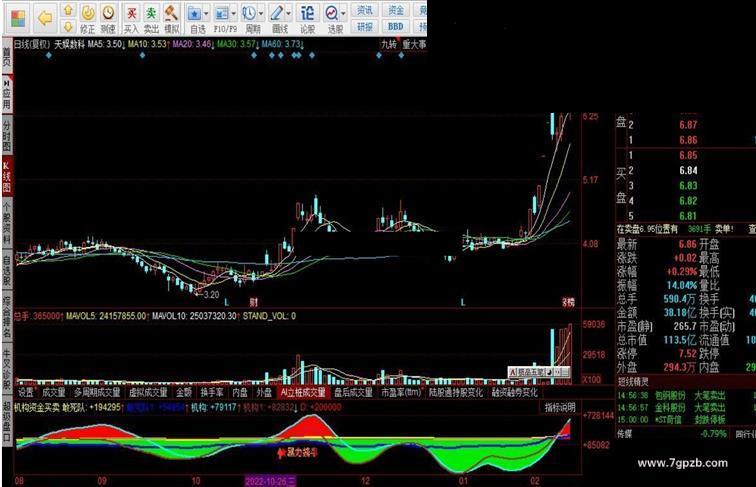The image size is (756, 487).
Task: Open 指标说明 indicator description
Action: point(560,407)
